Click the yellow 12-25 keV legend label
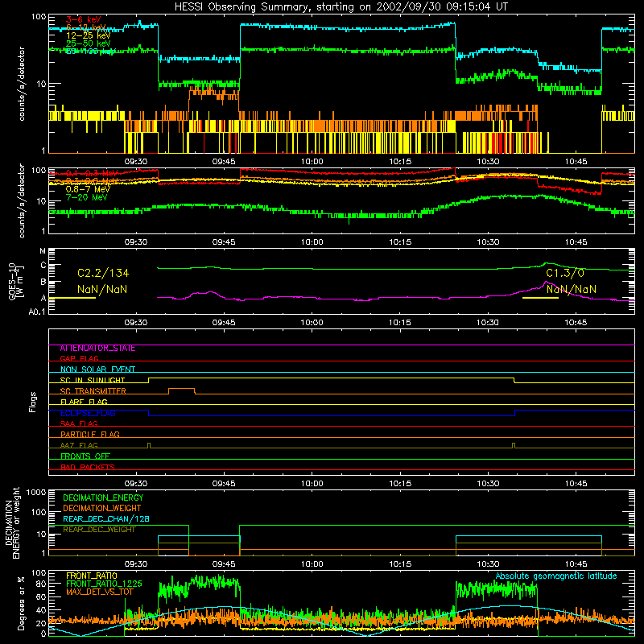644x644 pixels. click(x=89, y=35)
